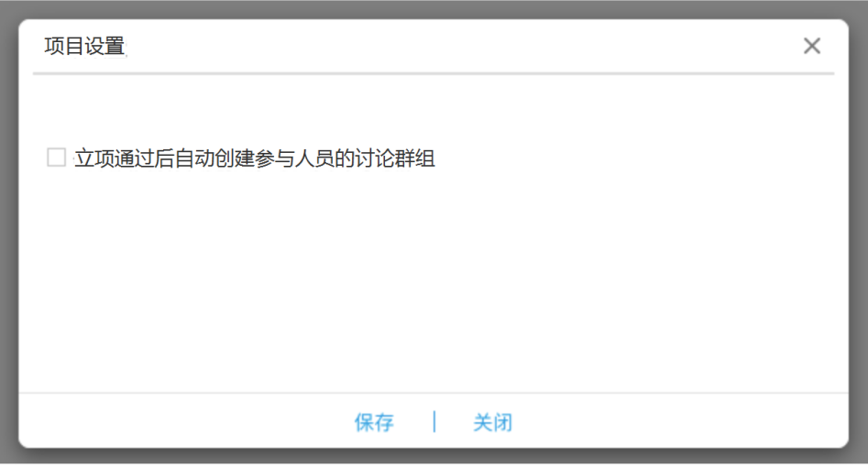
Task: Click the X icon in the dialog header
Action: [x=811, y=46]
